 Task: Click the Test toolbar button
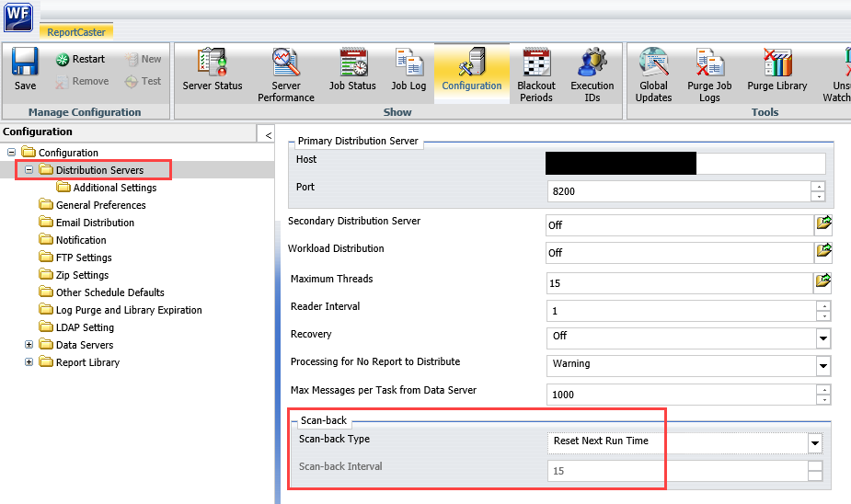pyautogui.click(x=143, y=81)
